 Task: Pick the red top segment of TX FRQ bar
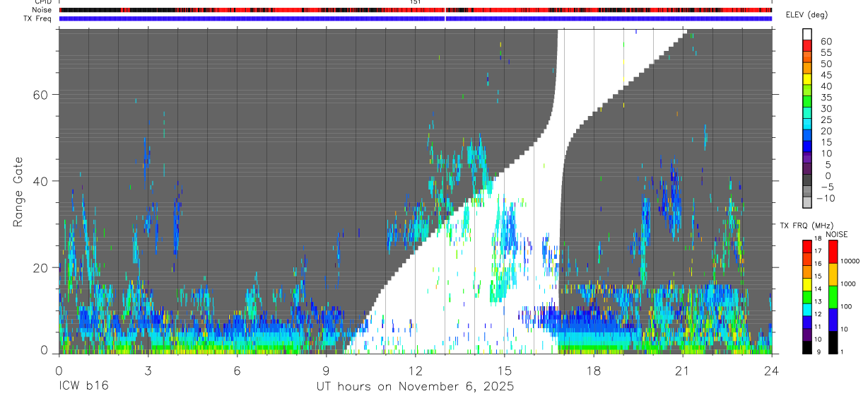(x=807, y=247)
